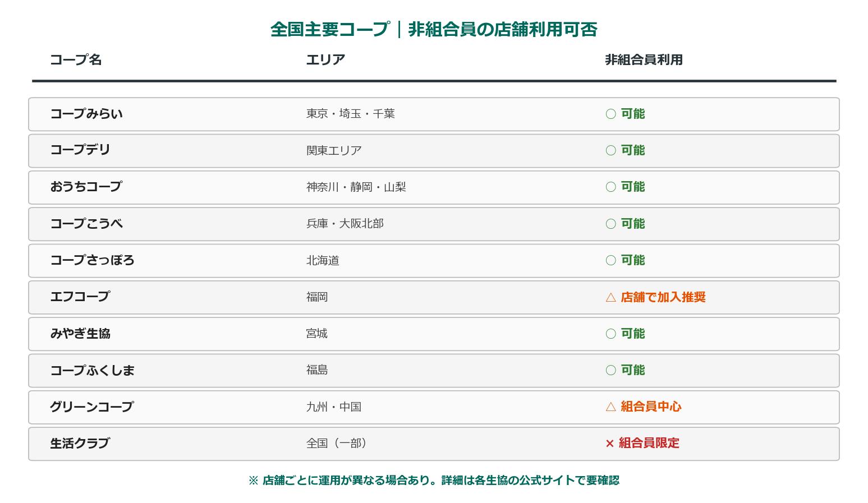Viewport: 868px width, 503px height.
Task: Click the 非組合員利用 column header
Action: pos(644,59)
